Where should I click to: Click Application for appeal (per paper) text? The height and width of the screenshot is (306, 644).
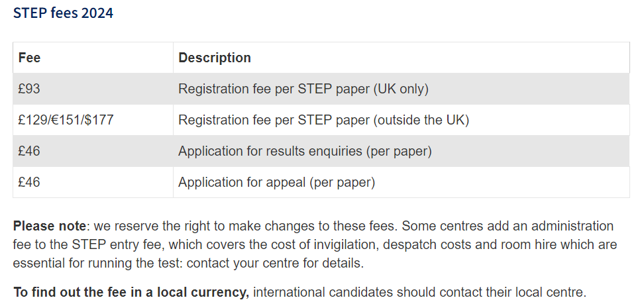276,182
